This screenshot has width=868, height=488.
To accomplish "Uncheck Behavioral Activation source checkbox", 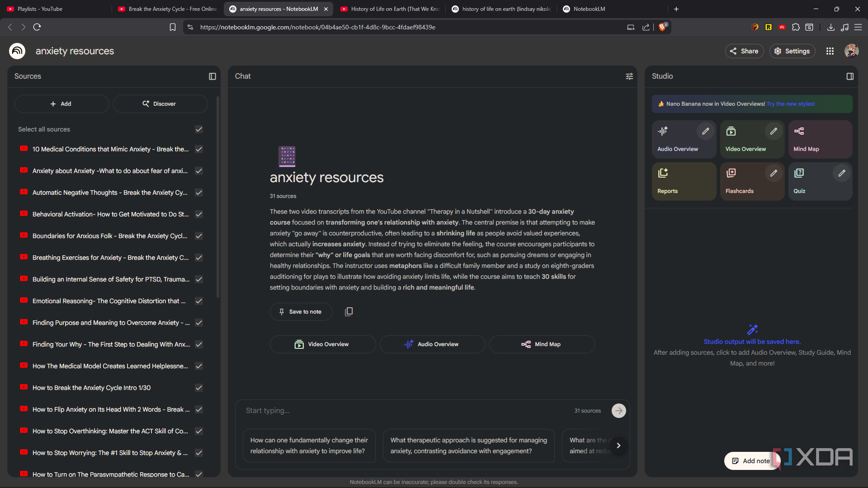I will pos(198,214).
